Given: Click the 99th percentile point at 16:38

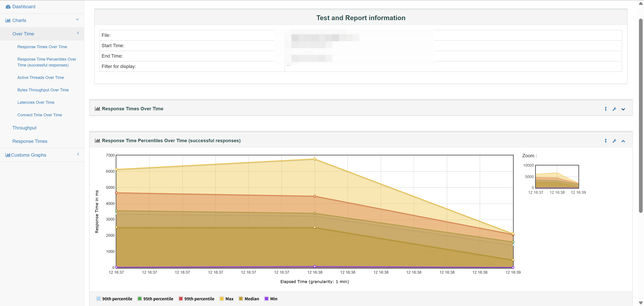Looking at the screenshot, I should [315, 196].
